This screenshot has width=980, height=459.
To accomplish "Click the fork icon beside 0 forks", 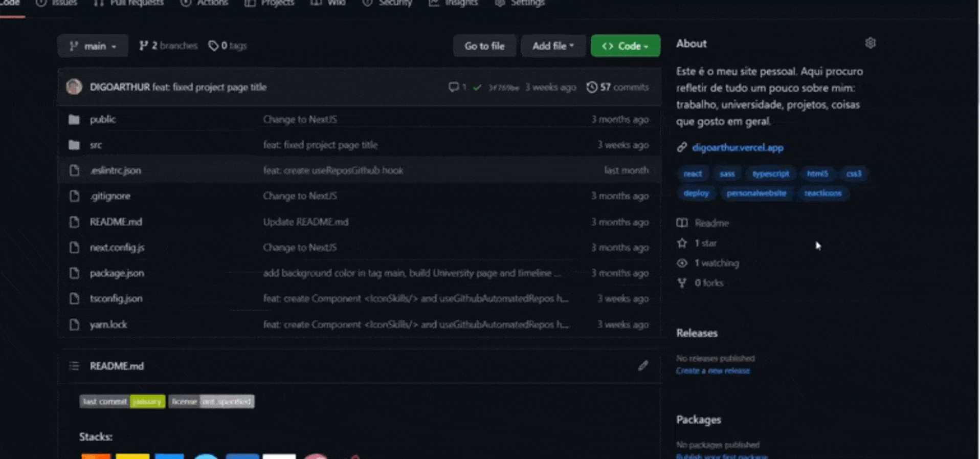I will (682, 283).
